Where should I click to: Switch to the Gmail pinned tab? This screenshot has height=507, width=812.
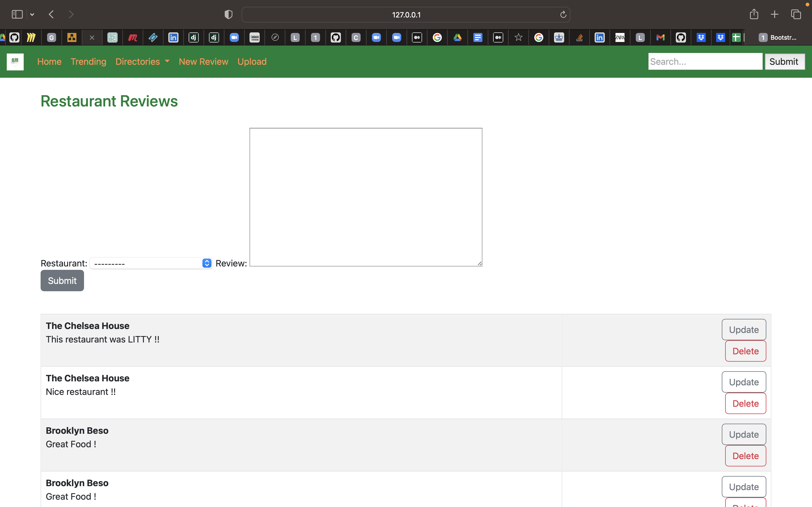click(660, 37)
